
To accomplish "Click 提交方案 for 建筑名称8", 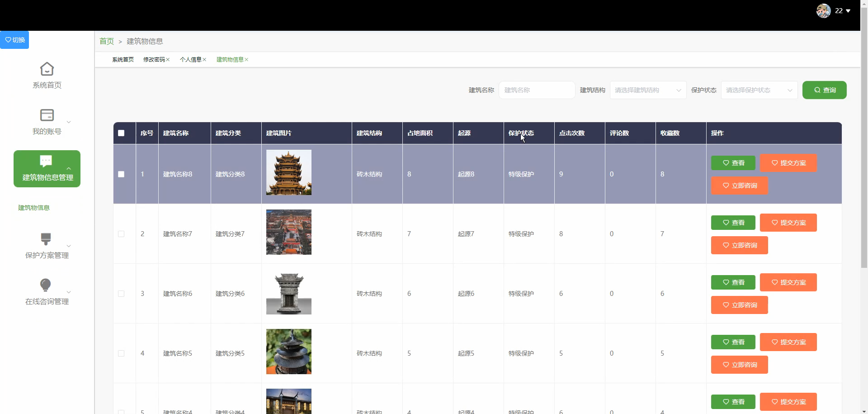I will 788,163.
